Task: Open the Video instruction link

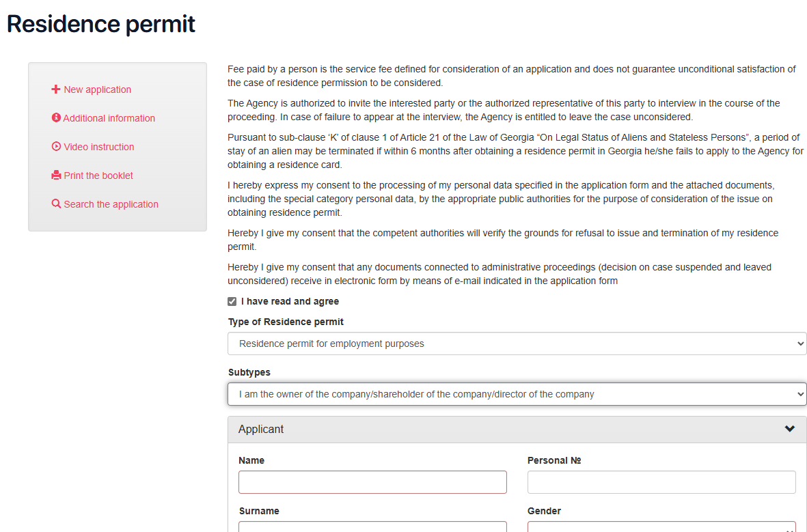Action: click(x=99, y=147)
